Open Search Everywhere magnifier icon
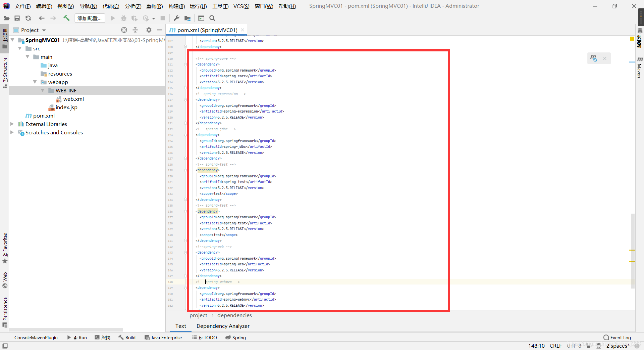This screenshot has width=644, height=350. click(212, 18)
